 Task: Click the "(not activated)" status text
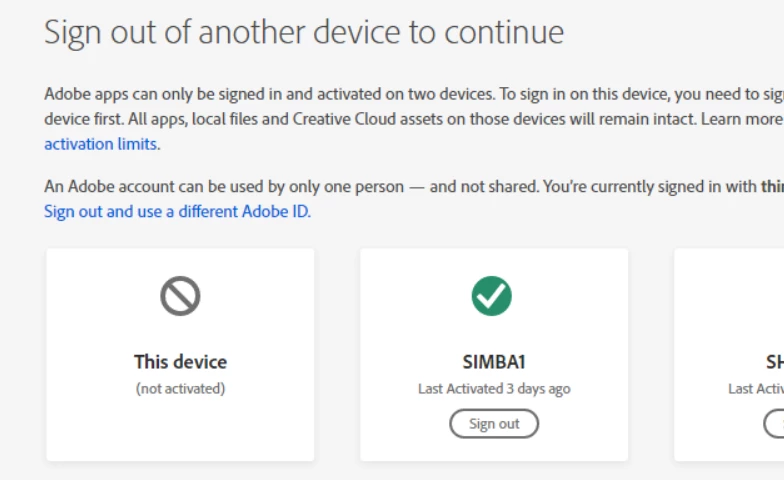180,388
